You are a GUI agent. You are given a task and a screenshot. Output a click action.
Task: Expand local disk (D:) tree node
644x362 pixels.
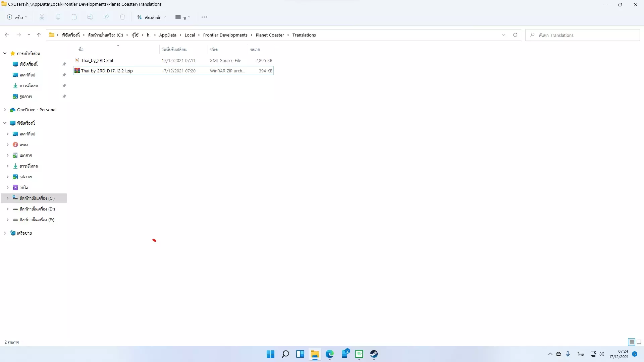pyautogui.click(x=7, y=209)
